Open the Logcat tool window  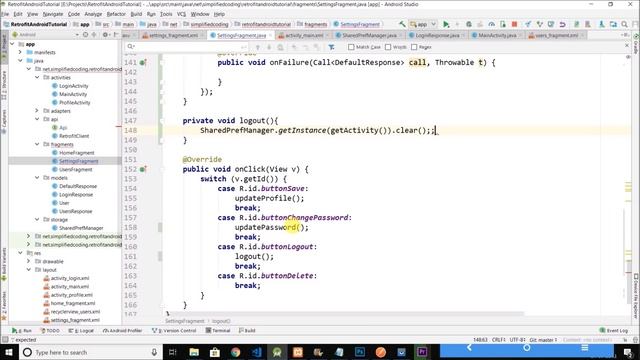point(81,330)
